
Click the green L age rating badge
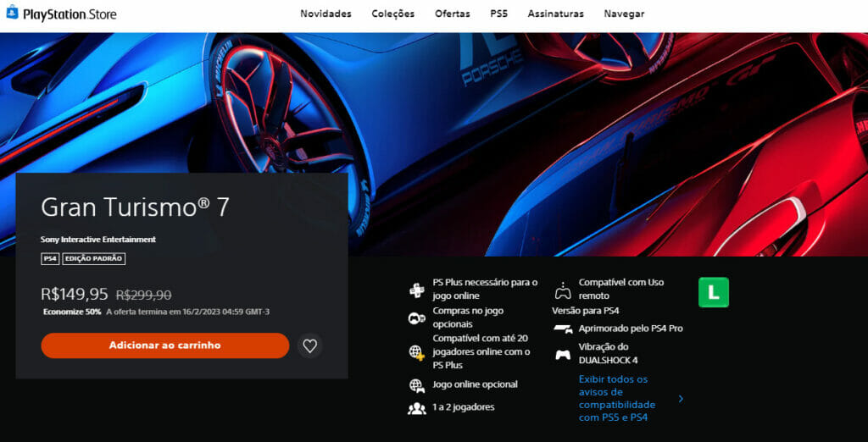tap(713, 292)
